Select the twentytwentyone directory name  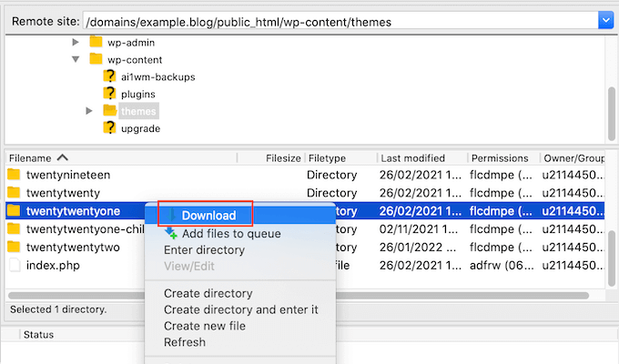pyautogui.click(x=73, y=211)
